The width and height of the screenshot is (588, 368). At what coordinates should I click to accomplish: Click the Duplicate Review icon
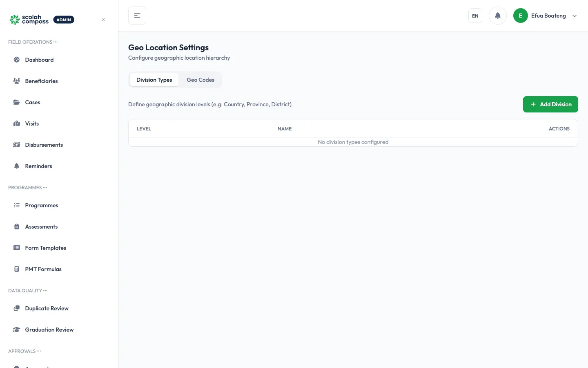click(17, 308)
